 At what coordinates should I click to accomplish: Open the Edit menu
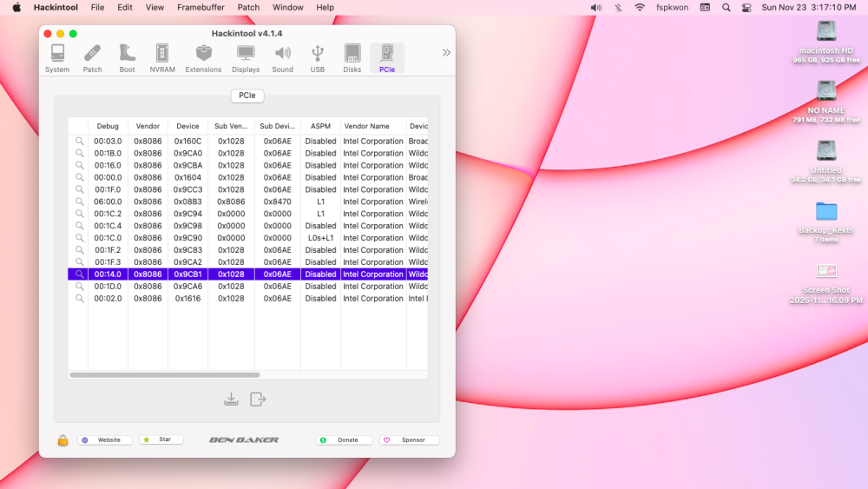(124, 8)
